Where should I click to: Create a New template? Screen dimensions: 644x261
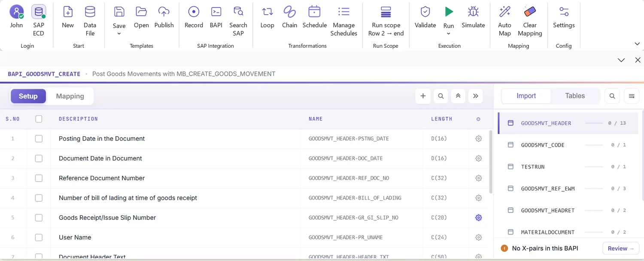tap(68, 17)
